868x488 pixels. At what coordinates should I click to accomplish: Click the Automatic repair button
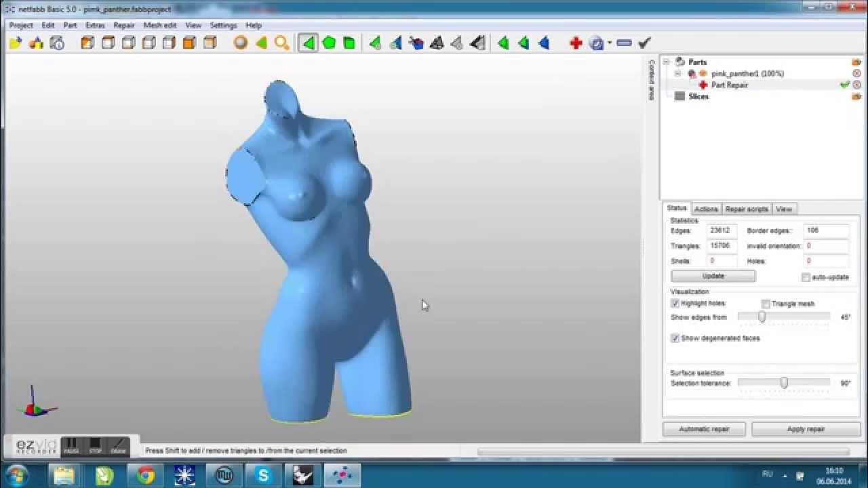point(704,429)
